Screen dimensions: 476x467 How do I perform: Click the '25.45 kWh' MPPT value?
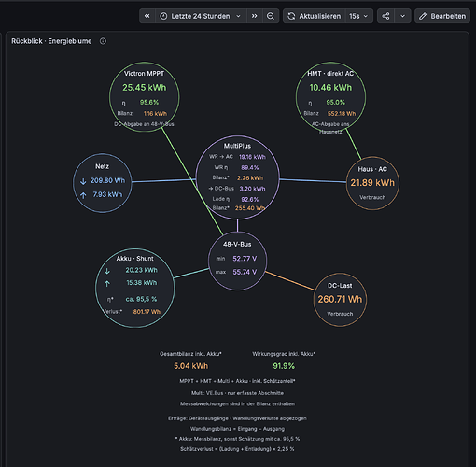(x=145, y=88)
